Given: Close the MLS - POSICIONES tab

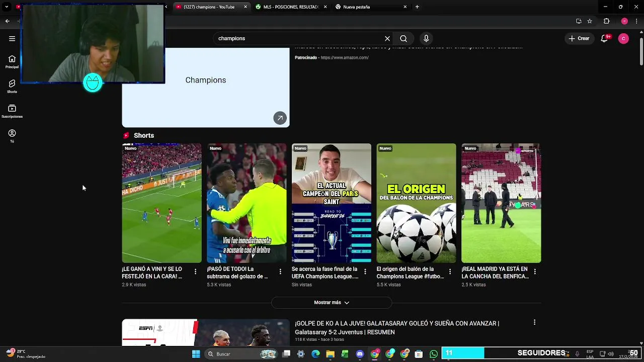Looking at the screenshot, I should pyautogui.click(x=326, y=7).
